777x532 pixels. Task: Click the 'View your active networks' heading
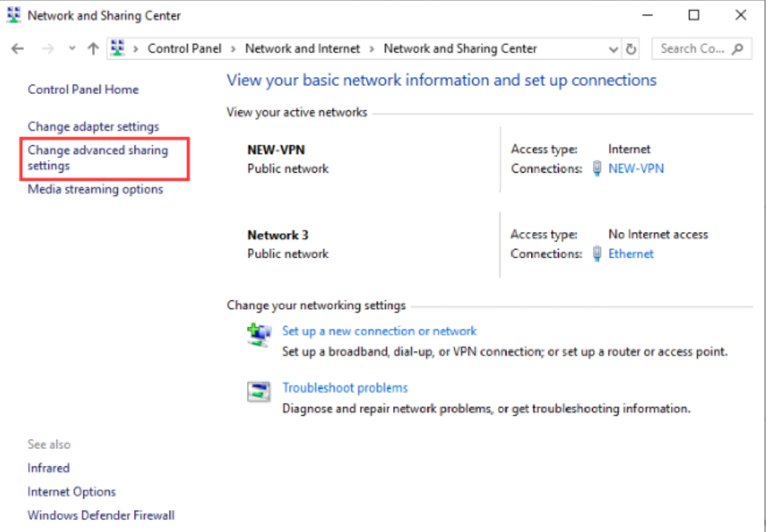pos(297,112)
